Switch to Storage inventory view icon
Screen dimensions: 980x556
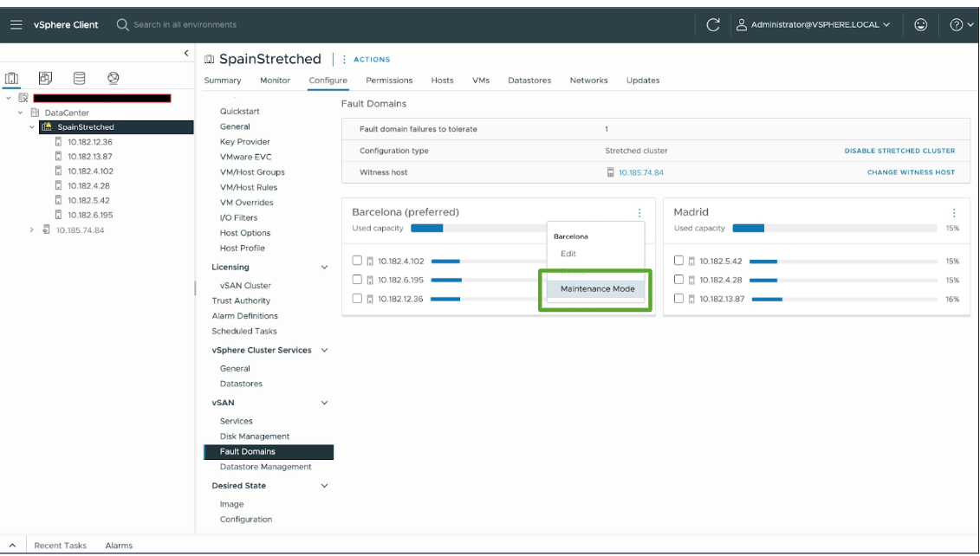pyautogui.click(x=79, y=79)
